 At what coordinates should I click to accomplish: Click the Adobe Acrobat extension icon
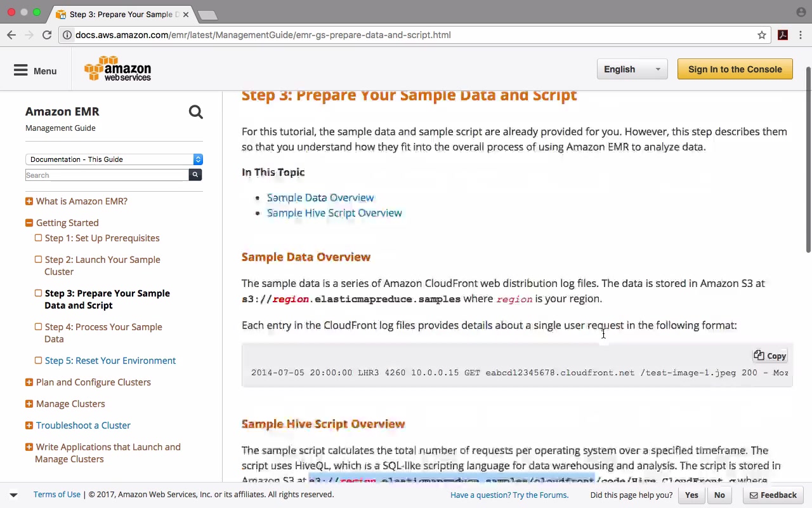click(x=783, y=35)
